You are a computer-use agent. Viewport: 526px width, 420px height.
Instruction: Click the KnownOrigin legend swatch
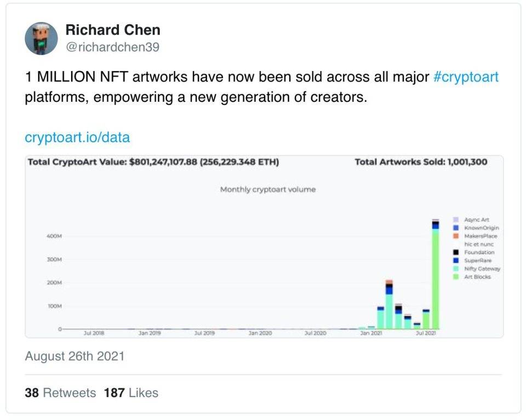455,228
